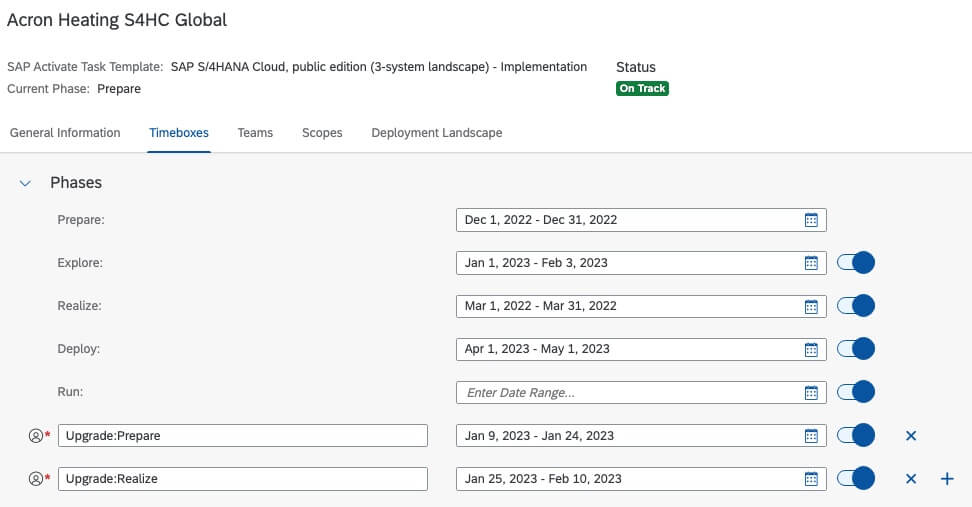Image resolution: width=972 pixels, height=507 pixels.
Task: Delete the Upgrade:Realize phase row
Action: 911,478
